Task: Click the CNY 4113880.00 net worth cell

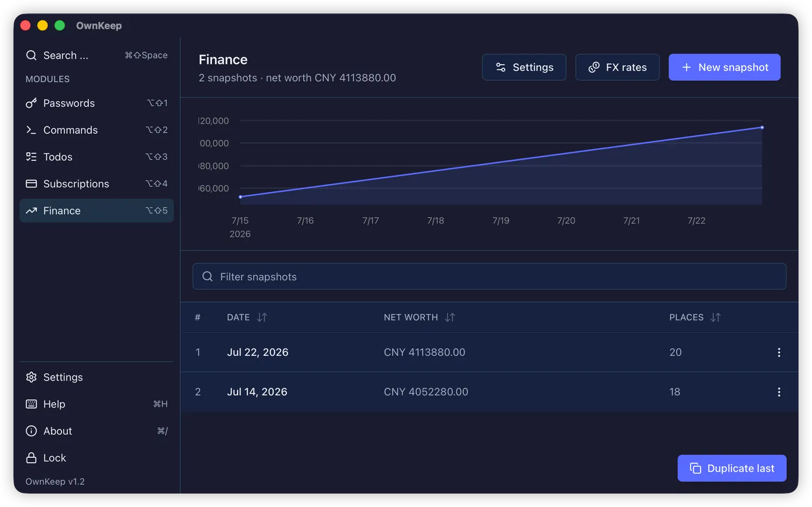Action: (x=424, y=352)
